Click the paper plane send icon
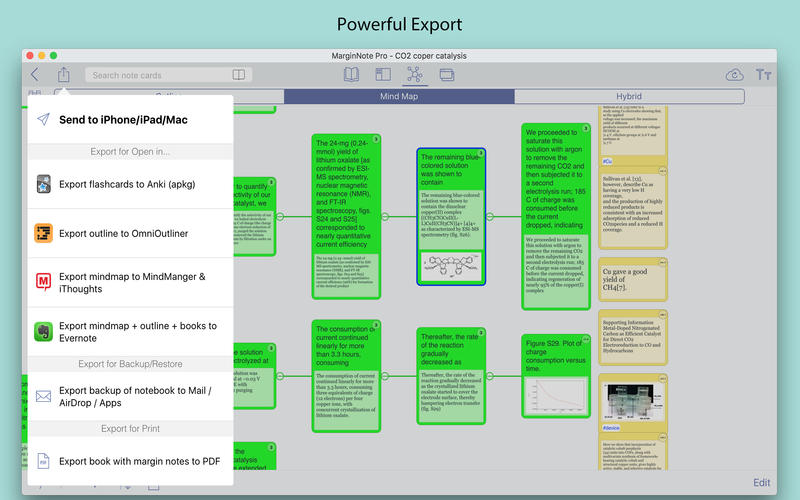Viewport: 800px width, 500px height. (43, 119)
